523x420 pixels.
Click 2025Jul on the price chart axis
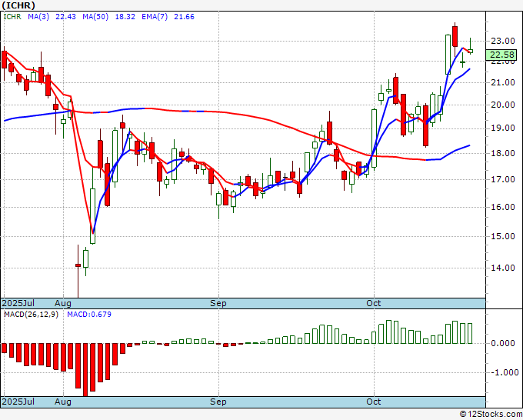[18, 303]
